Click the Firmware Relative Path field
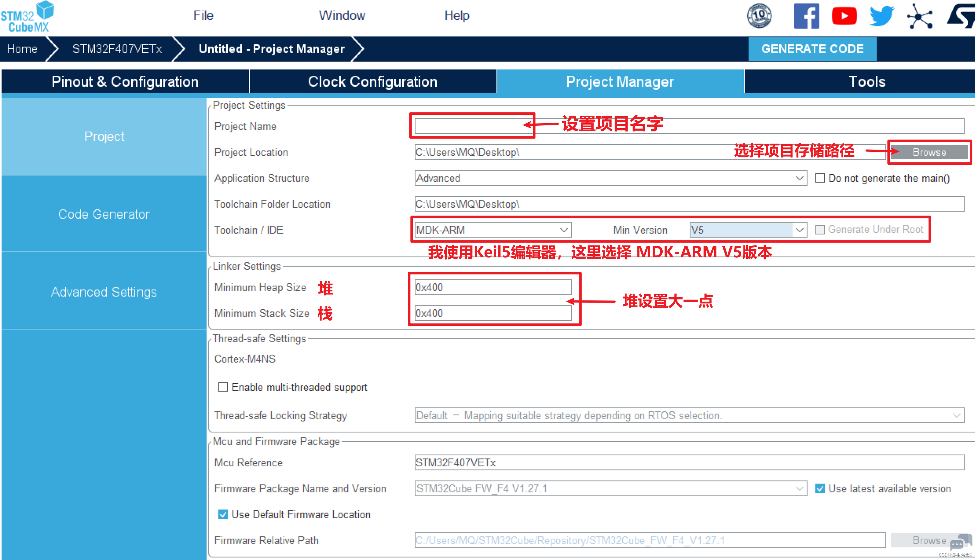 [650, 541]
